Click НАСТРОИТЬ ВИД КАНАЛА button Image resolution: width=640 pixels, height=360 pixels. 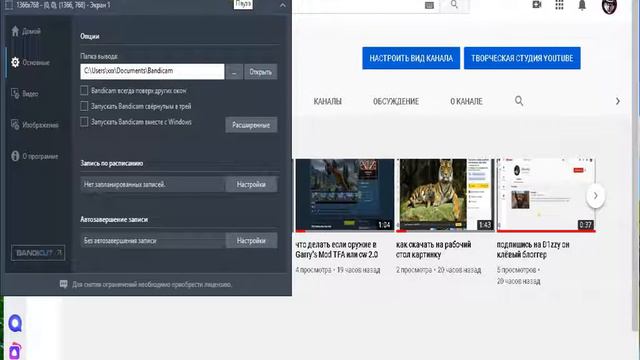click(x=411, y=58)
